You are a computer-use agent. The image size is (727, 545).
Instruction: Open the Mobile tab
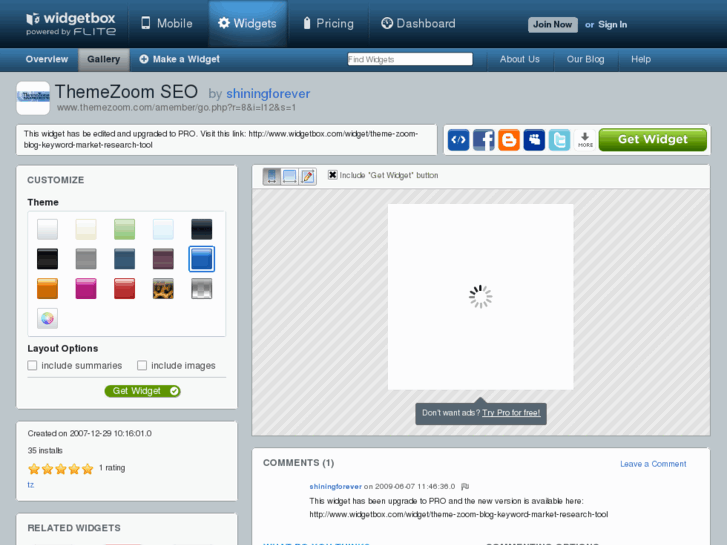(x=166, y=23)
